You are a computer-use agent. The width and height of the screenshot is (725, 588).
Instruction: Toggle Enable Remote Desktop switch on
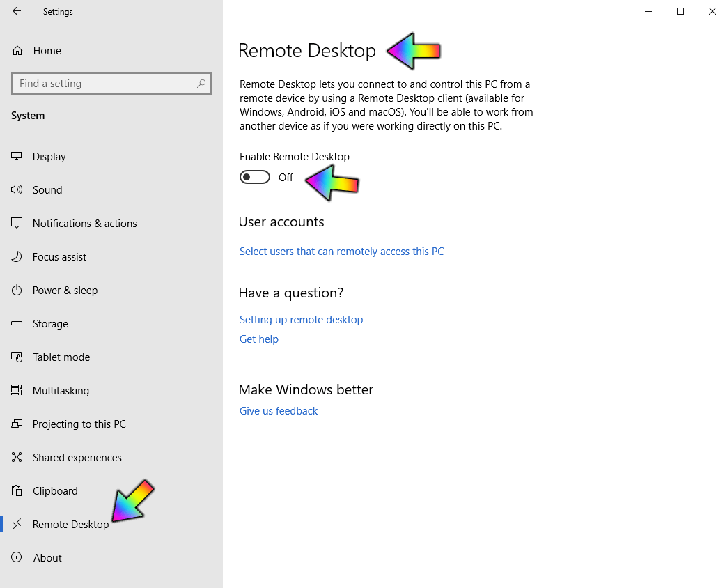pyautogui.click(x=255, y=177)
